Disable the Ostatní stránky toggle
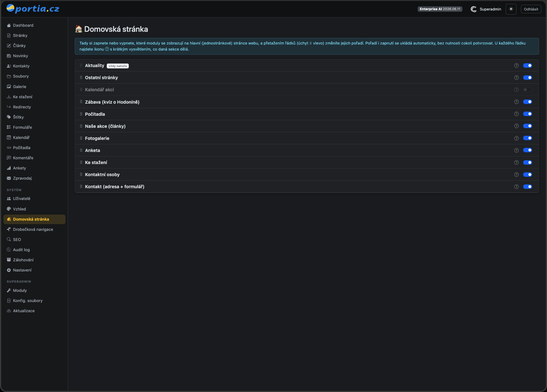 click(x=527, y=78)
